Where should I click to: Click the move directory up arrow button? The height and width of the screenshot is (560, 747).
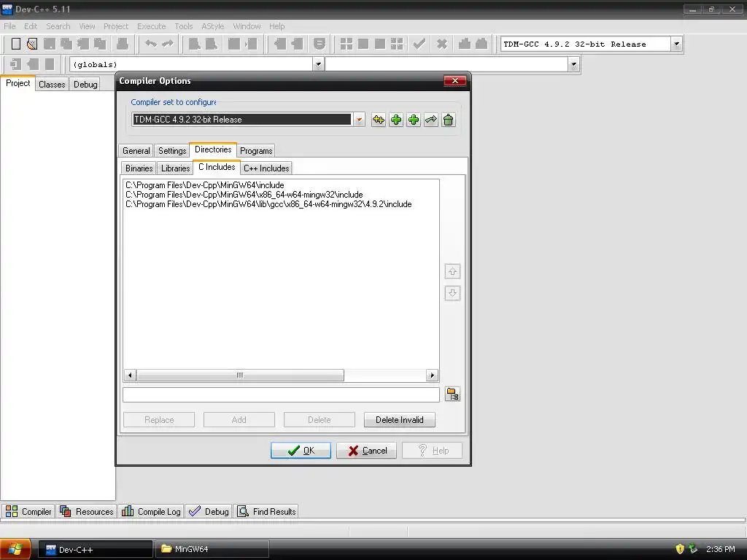click(x=452, y=271)
